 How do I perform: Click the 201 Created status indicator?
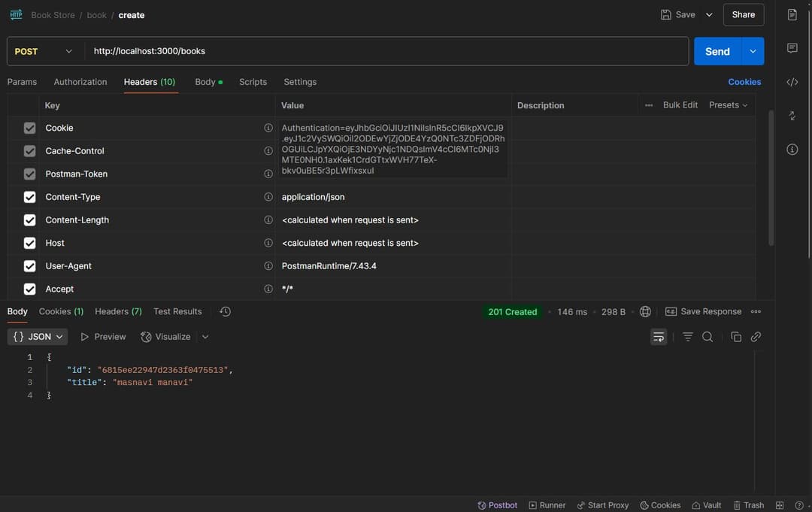point(512,311)
